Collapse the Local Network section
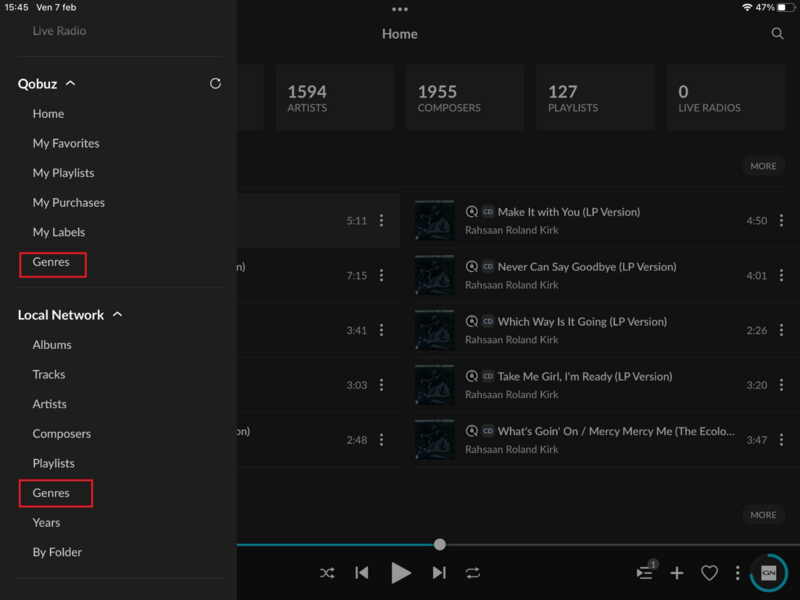800x600 pixels. (x=117, y=314)
